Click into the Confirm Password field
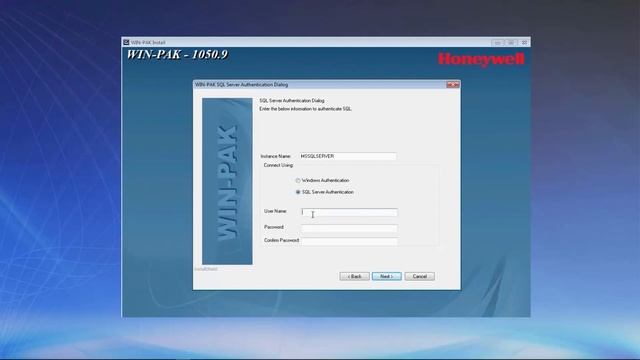This screenshot has width=640, height=360. pyautogui.click(x=349, y=241)
